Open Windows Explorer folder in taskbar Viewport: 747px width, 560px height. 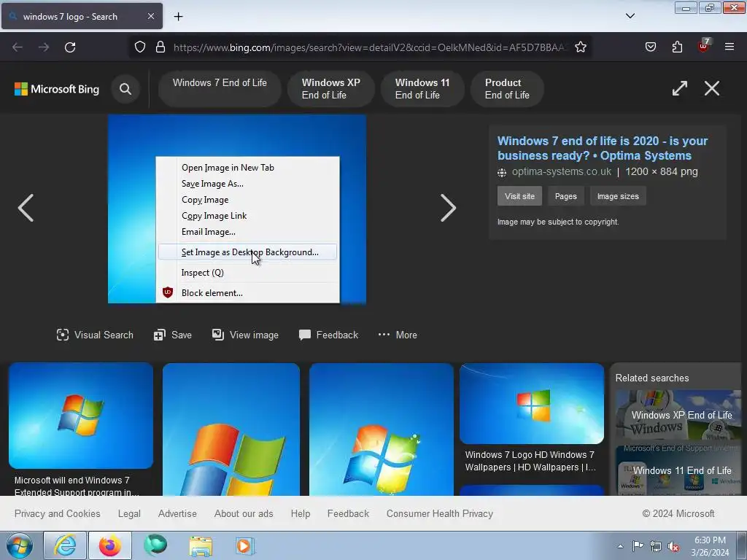[x=201, y=545]
